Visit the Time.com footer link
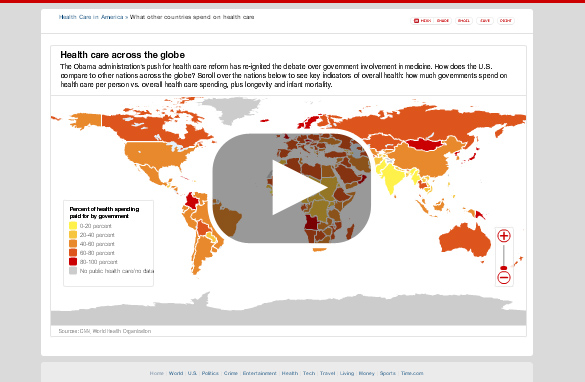585x382 pixels. [x=412, y=373]
